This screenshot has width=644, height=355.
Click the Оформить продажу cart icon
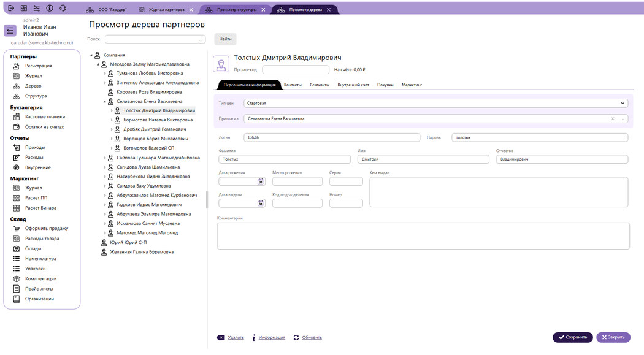click(x=17, y=228)
